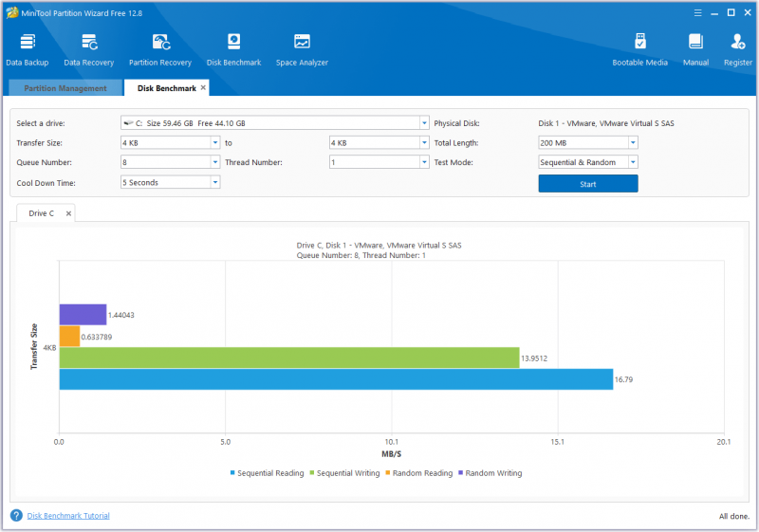The height and width of the screenshot is (532, 759).
Task: Switch to the Partition Management tab
Action: (x=65, y=88)
